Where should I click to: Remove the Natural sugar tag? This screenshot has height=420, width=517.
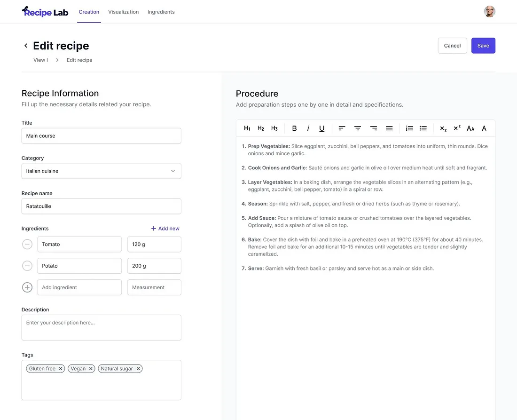[x=138, y=369]
